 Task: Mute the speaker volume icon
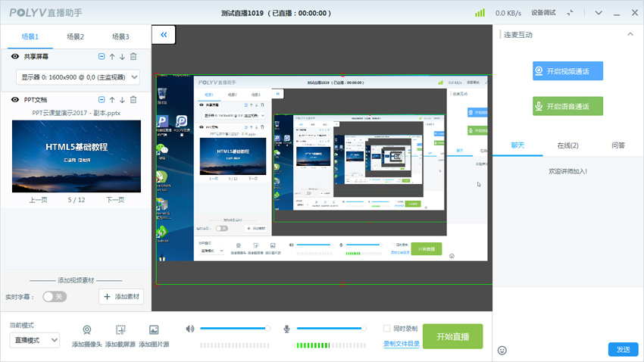click(190, 329)
